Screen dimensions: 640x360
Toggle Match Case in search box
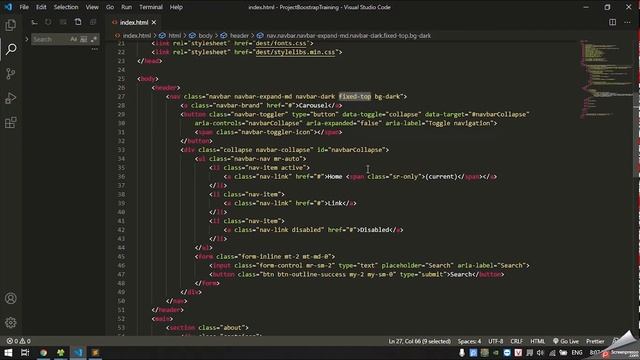(73, 39)
